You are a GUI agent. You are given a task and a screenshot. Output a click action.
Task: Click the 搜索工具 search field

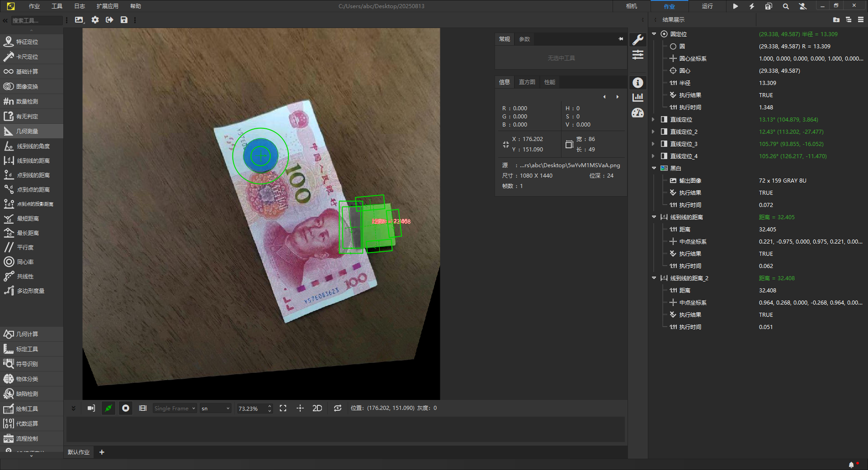pyautogui.click(x=36, y=20)
